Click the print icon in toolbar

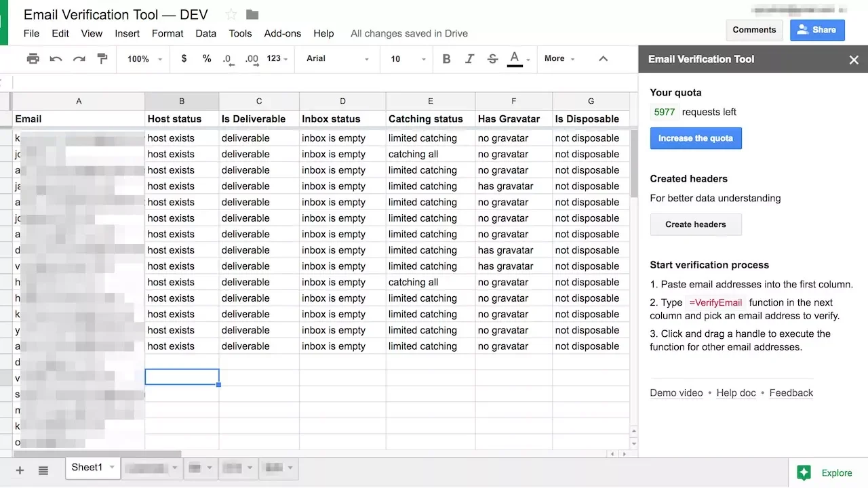[33, 59]
